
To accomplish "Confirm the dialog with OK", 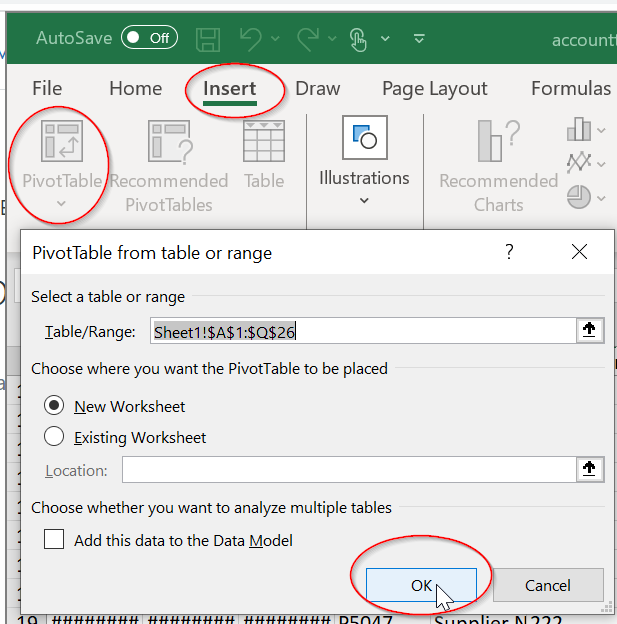I will click(421, 585).
